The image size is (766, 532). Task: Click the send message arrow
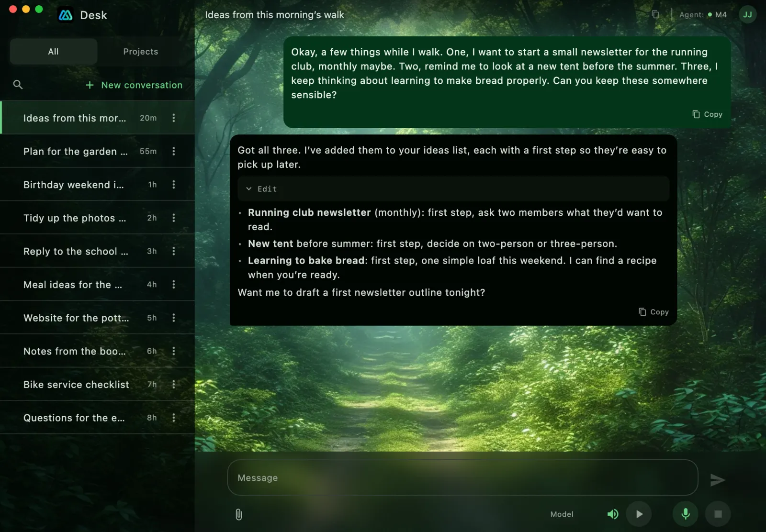[x=717, y=479]
